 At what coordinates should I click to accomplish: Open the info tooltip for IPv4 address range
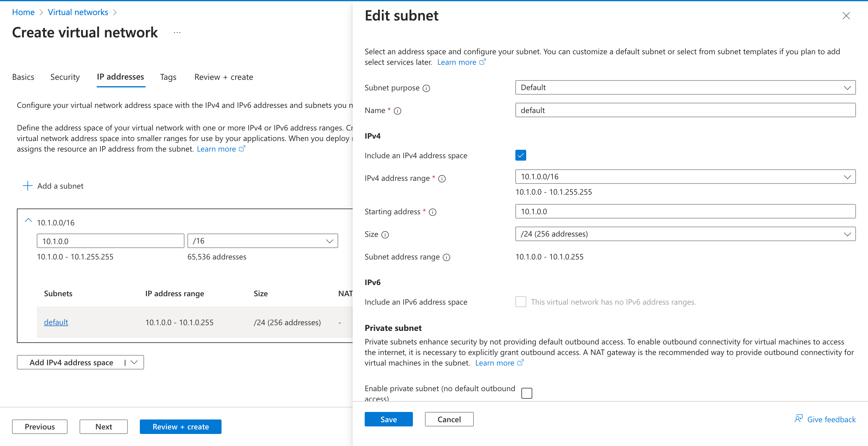442,178
